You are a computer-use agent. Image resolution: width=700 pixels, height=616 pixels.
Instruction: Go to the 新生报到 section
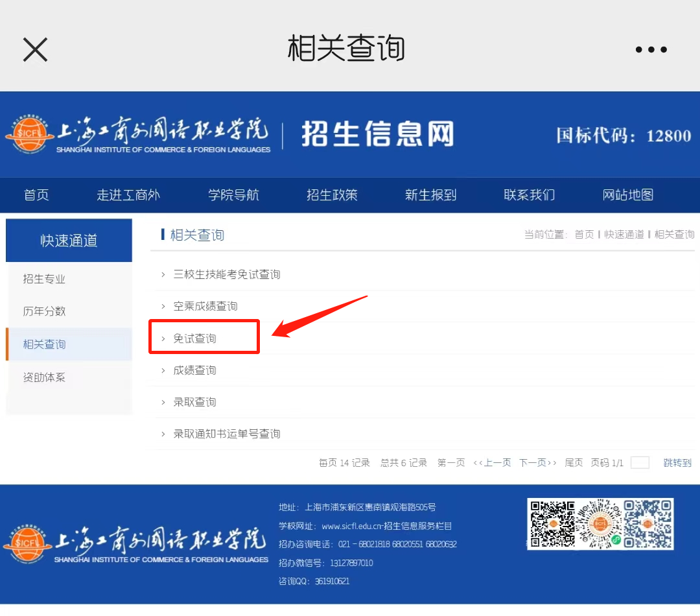(x=430, y=195)
